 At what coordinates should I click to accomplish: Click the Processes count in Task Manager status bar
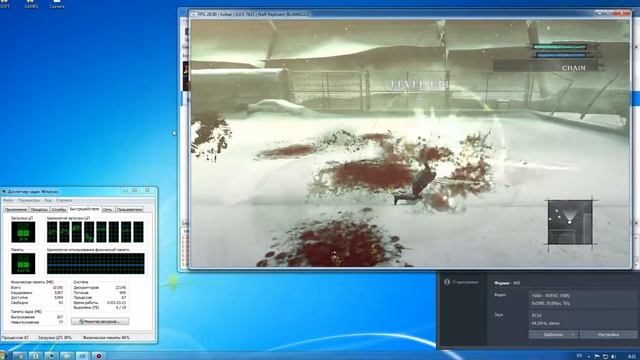(x=16, y=338)
